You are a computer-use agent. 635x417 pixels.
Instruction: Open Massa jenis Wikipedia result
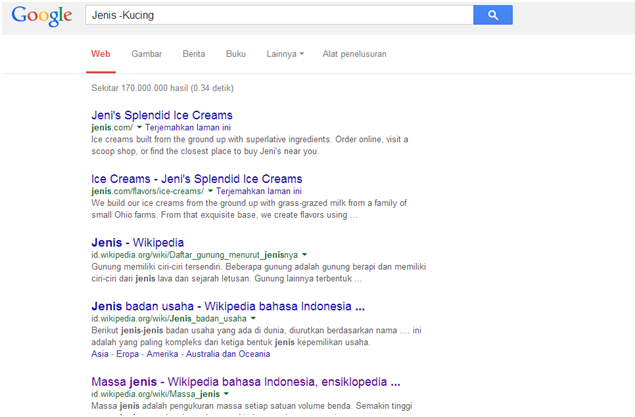tap(246, 382)
